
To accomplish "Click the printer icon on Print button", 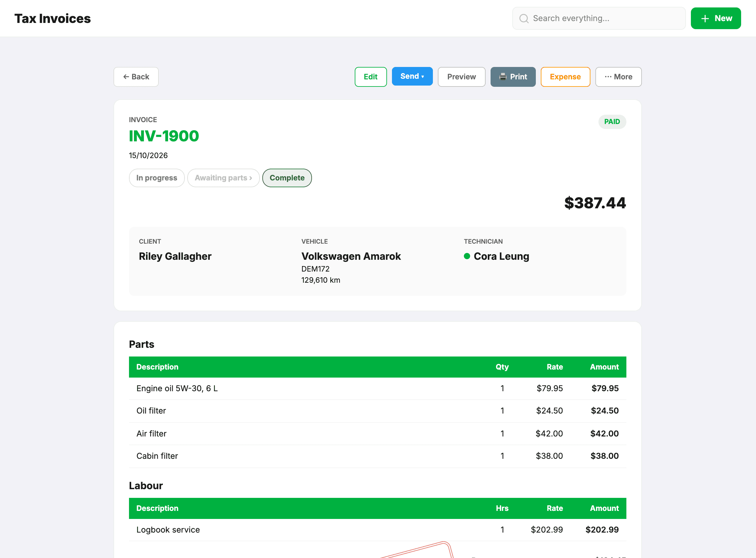I will tap(503, 77).
